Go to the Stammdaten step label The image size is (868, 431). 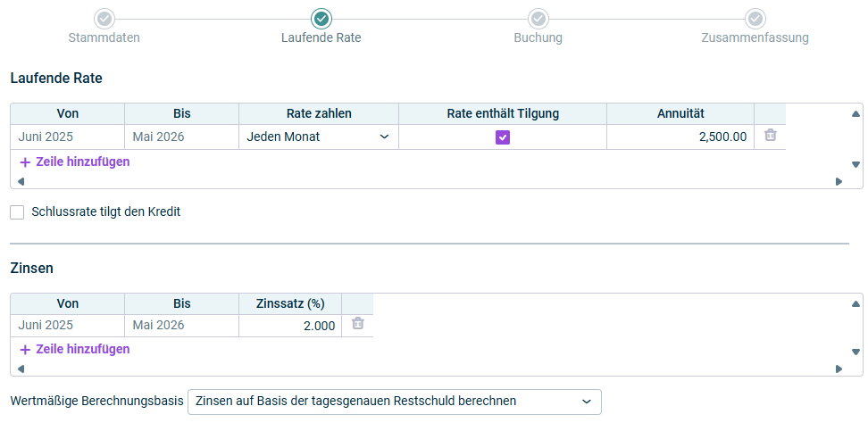(x=104, y=37)
